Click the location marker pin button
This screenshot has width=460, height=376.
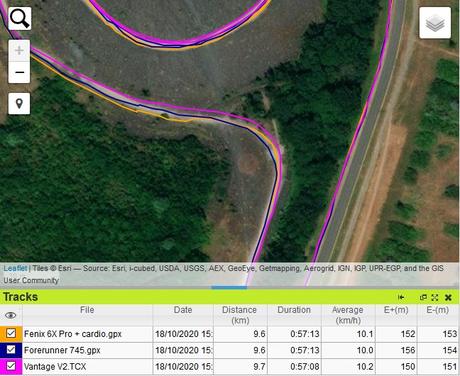[19, 103]
